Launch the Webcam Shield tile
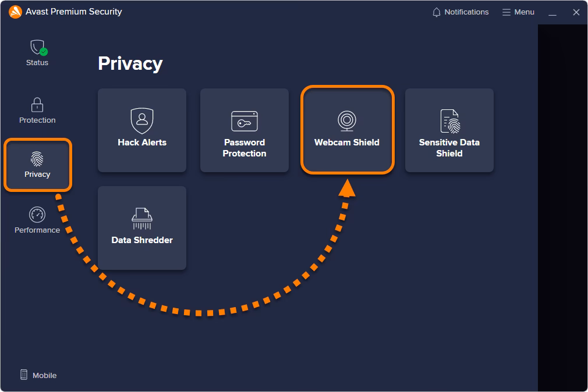This screenshot has height=392, width=588. click(347, 130)
